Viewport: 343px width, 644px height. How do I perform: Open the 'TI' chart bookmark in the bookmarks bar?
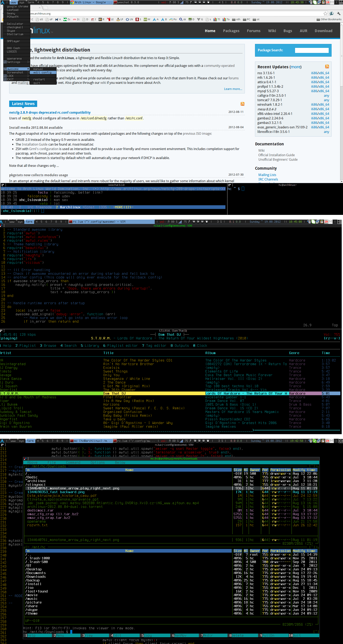pos(217,19)
